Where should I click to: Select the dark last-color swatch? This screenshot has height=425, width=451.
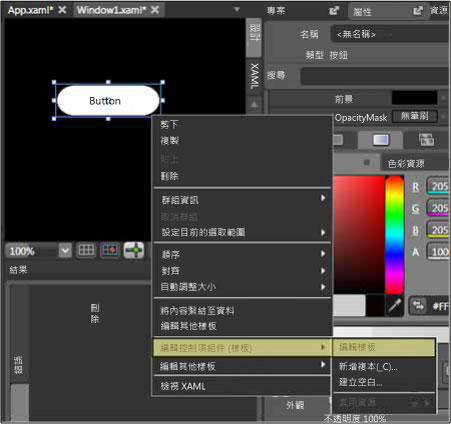click(x=375, y=305)
